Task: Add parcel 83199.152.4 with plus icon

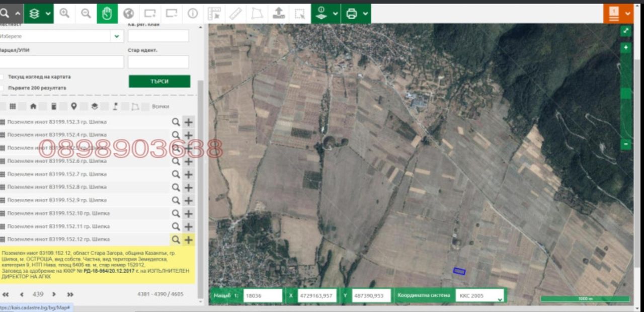Action: (188, 135)
